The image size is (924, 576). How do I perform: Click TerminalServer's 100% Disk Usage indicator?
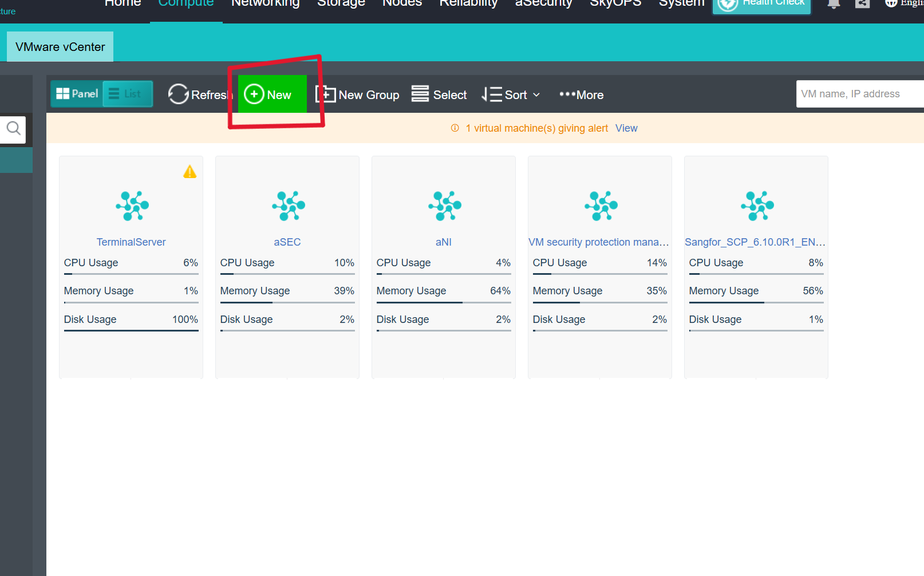click(184, 319)
